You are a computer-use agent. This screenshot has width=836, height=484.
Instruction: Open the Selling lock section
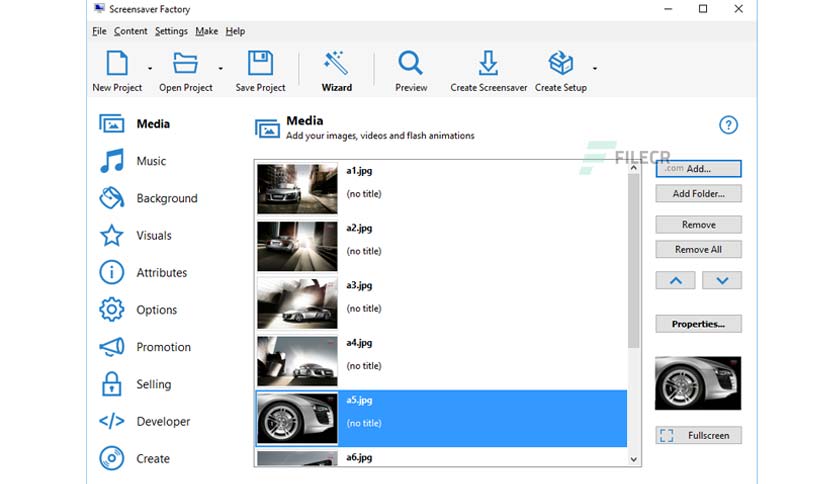(135, 384)
